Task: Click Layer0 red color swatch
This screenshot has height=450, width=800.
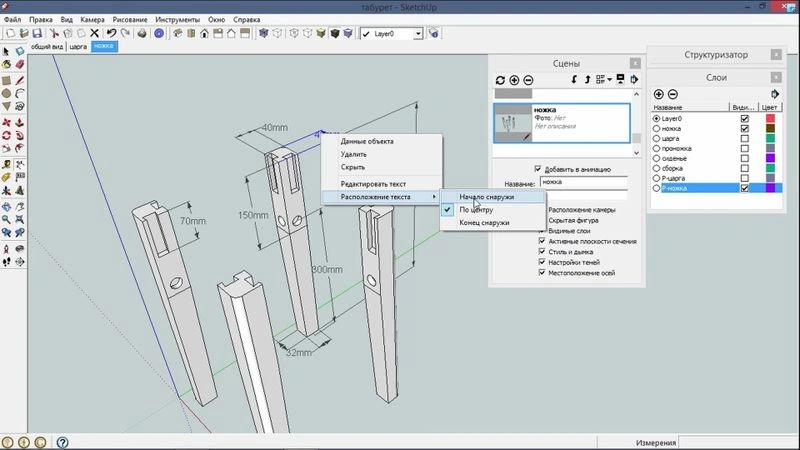Action: [770, 118]
